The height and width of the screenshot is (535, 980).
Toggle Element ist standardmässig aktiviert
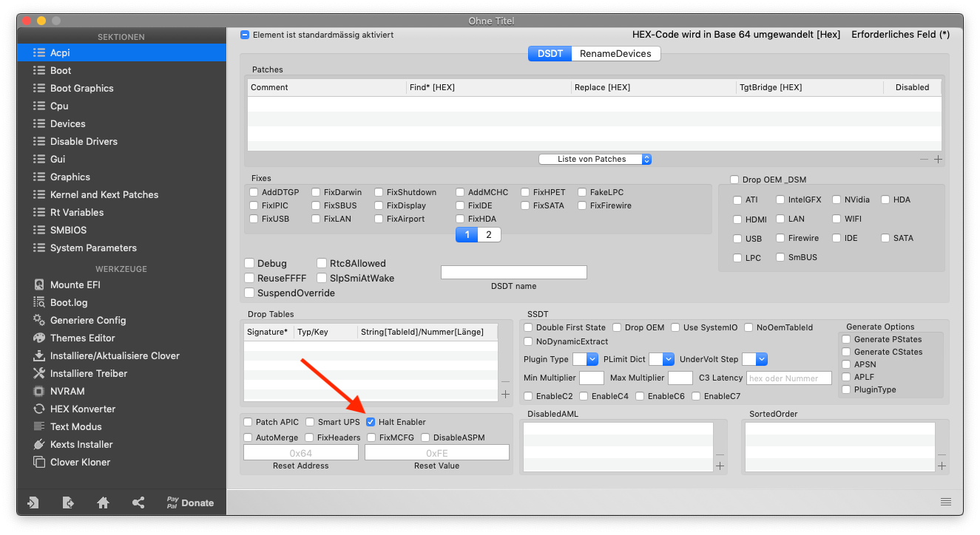[245, 35]
